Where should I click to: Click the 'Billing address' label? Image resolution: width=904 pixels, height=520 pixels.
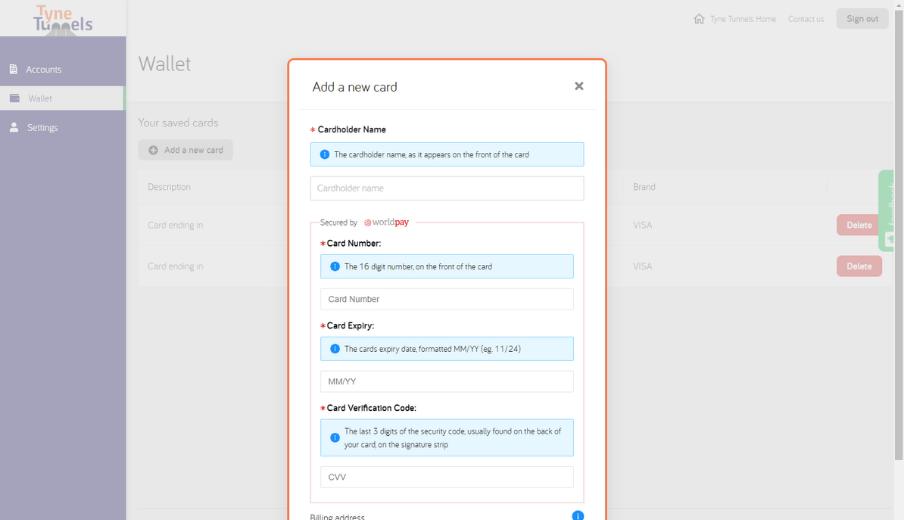coord(337,517)
